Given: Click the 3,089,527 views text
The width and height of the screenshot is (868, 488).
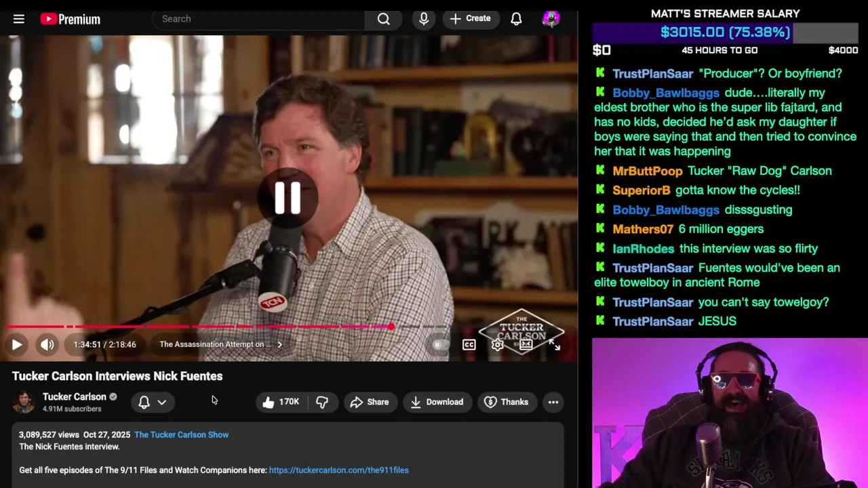Looking at the screenshot, I should click(x=49, y=434).
